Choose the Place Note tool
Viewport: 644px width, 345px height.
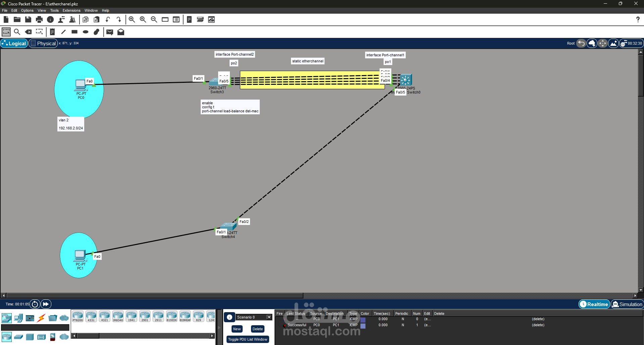coord(52,32)
